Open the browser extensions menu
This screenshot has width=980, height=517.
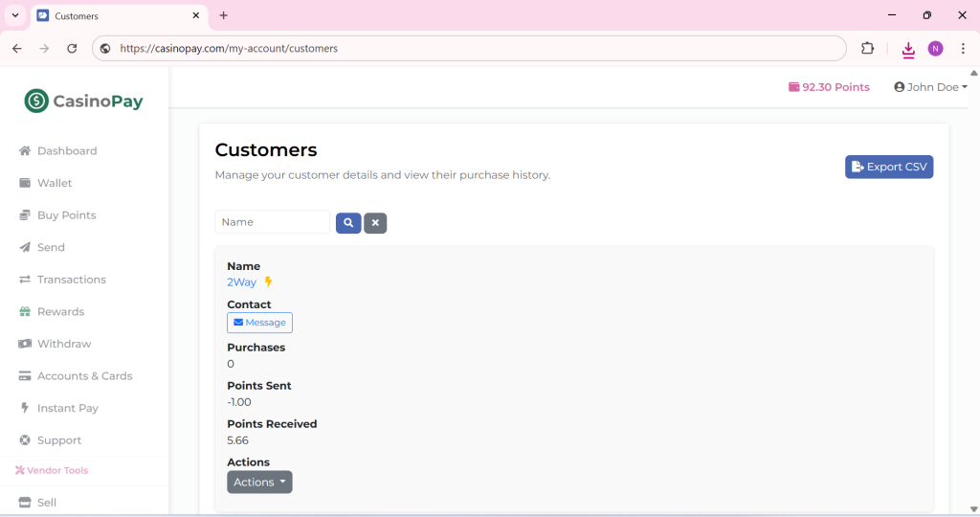click(867, 48)
